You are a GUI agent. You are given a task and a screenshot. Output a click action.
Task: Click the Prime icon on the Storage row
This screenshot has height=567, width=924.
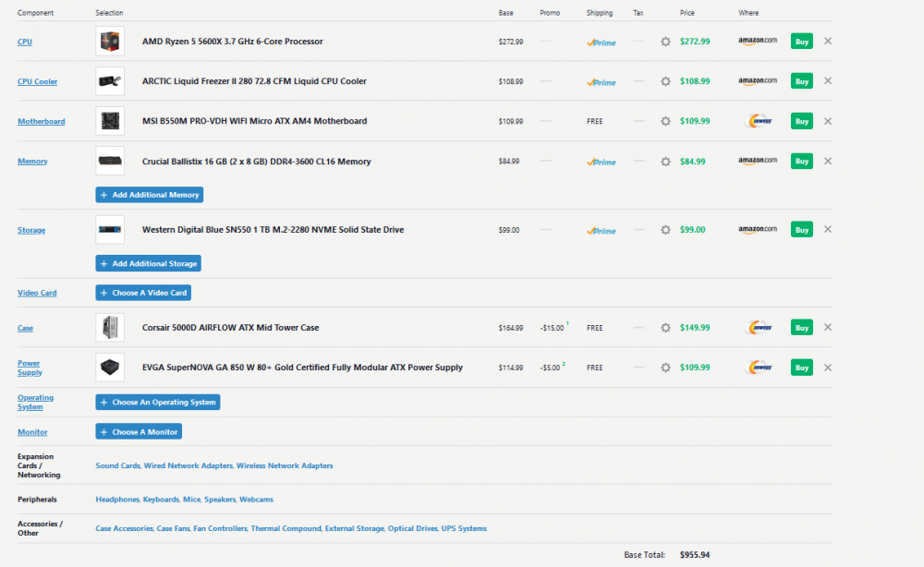[x=601, y=229]
